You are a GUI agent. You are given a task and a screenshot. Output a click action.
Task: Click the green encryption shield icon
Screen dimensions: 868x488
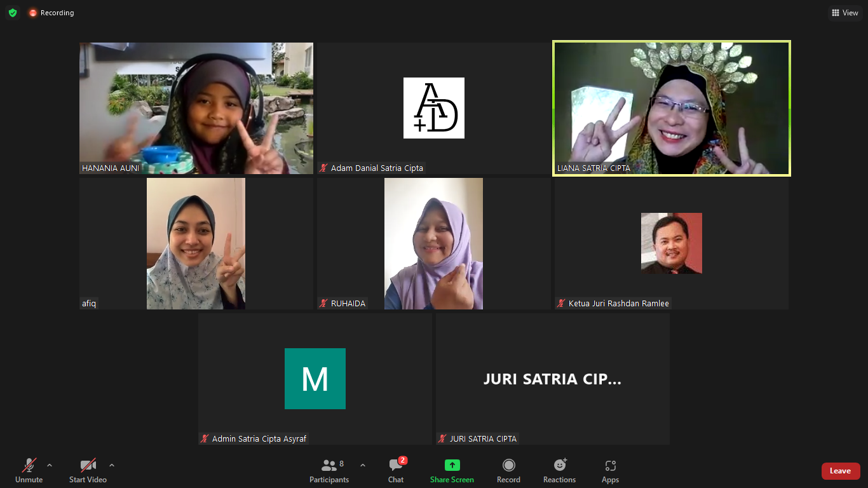[13, 13]
